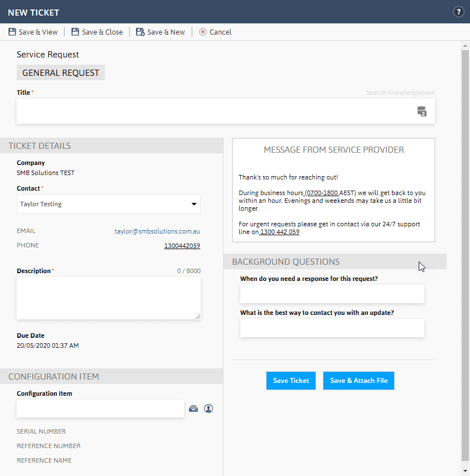Click the scrollbar down arrow
This screenshot has width=470, height=476.
coord(465,471)
